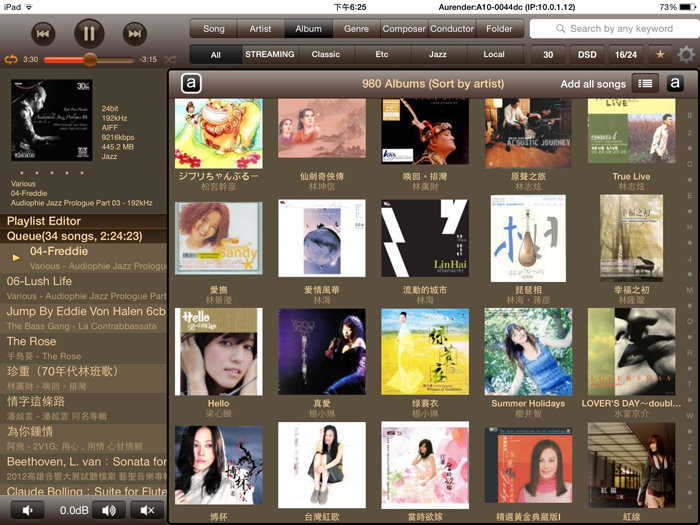This screenshot has width=700, height=525.
Task: Pause the current playback
Action: point(89,33)
